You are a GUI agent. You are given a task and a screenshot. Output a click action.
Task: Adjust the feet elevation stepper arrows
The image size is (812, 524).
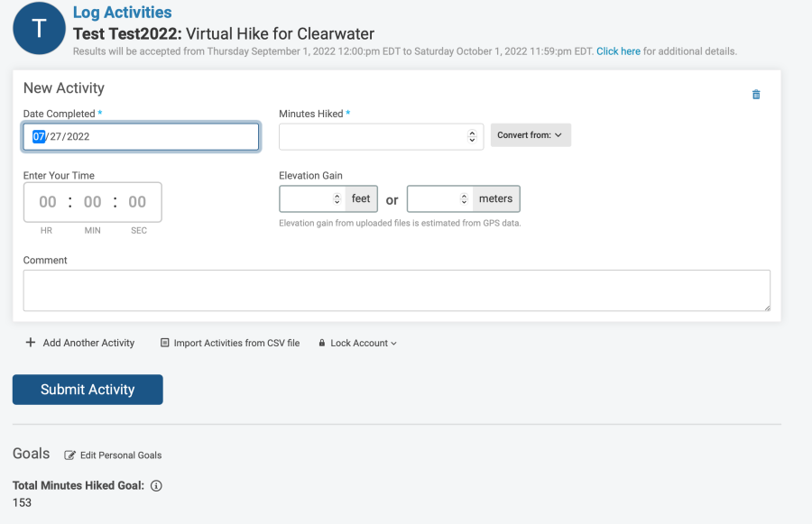[337, 198]
